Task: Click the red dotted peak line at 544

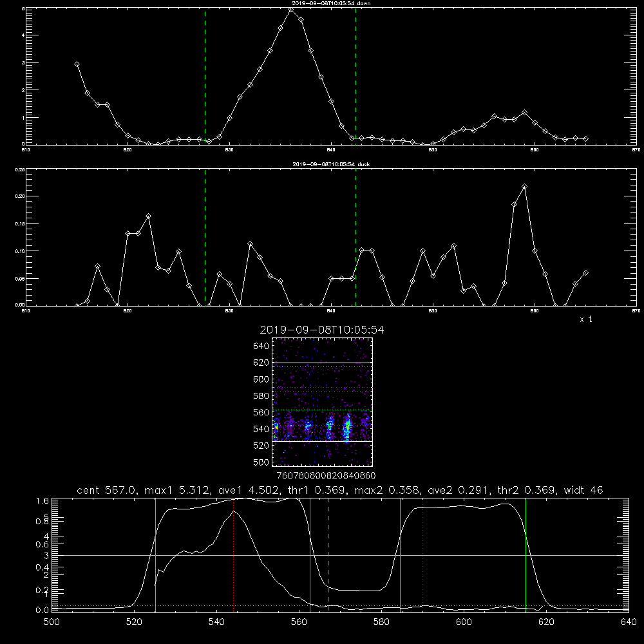Action: [233, 554]
